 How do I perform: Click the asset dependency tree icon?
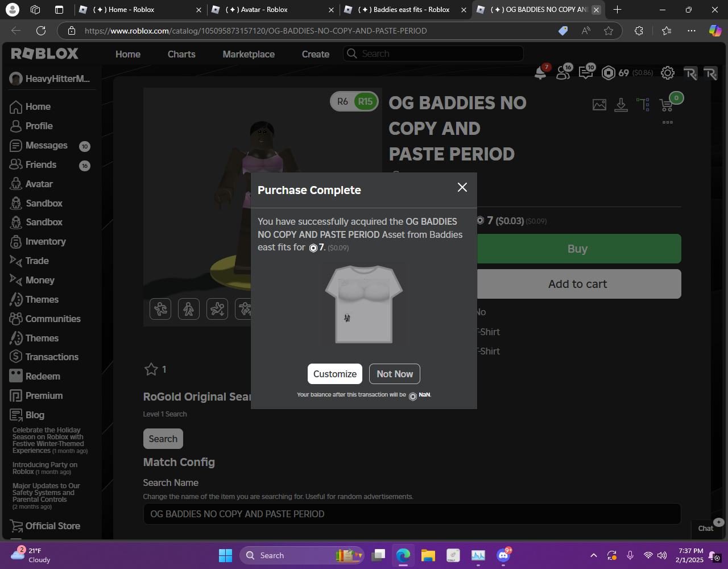click(x=643, y=105)
